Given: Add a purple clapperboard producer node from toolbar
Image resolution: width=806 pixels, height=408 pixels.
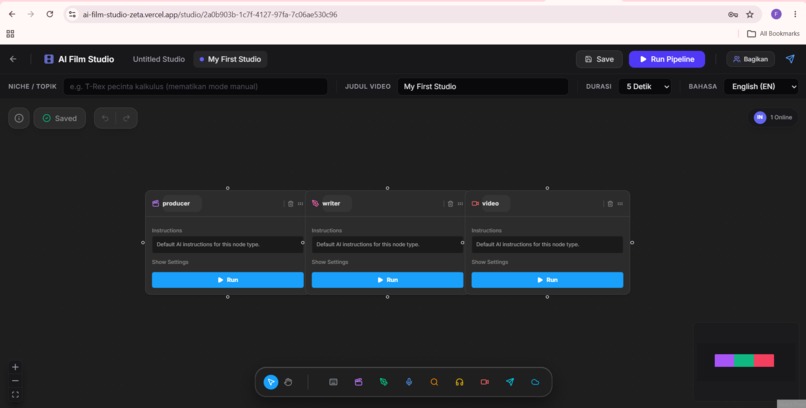Looking at the screenshot, I should (358, 382).
